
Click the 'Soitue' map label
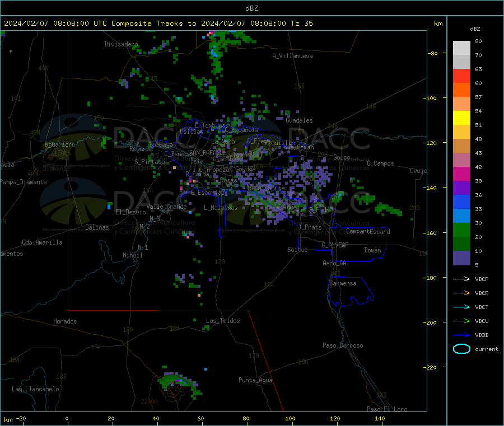(x=297, y=250)
